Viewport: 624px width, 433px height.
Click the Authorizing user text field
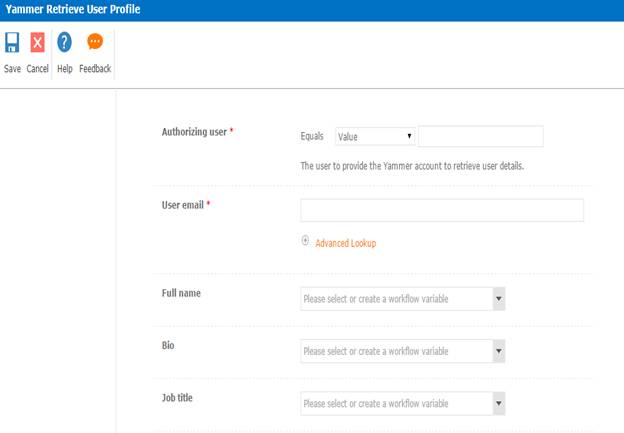[x=480, y=137]
